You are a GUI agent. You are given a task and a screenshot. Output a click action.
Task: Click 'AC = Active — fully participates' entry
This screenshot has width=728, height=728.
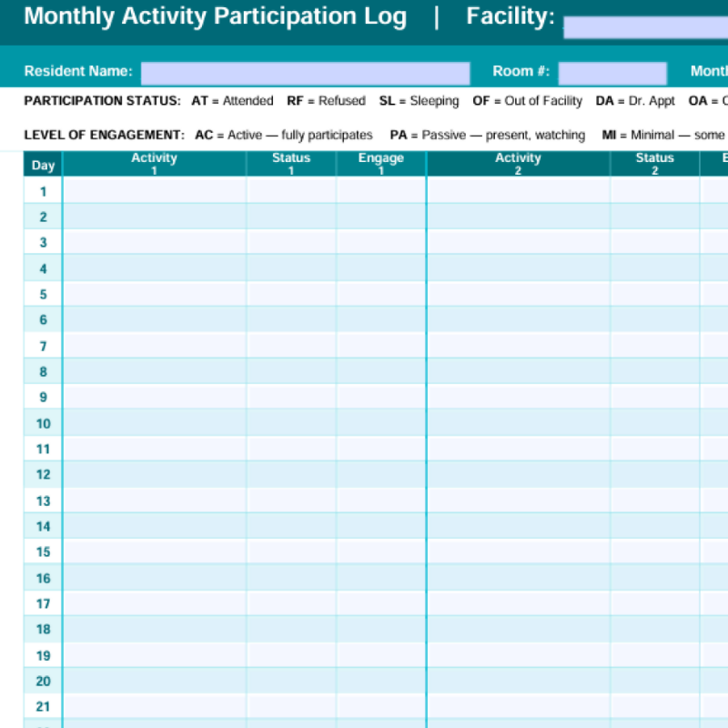coord(284,135)
